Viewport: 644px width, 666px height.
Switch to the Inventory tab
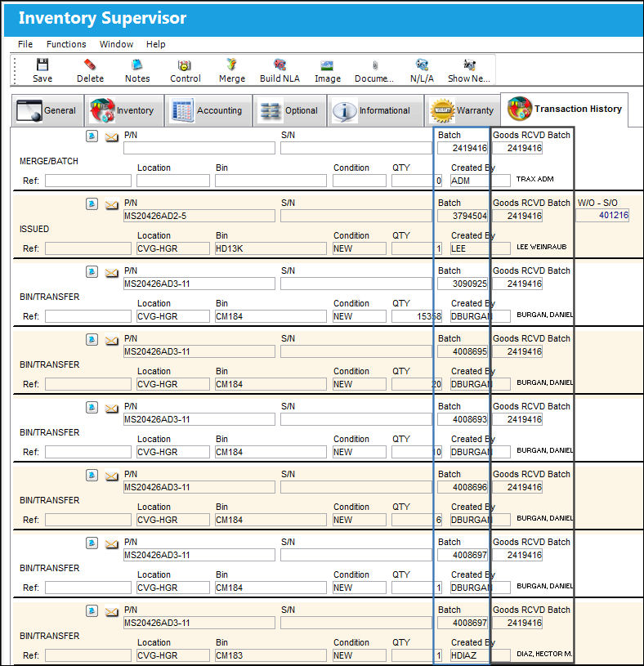pos(124,110)
